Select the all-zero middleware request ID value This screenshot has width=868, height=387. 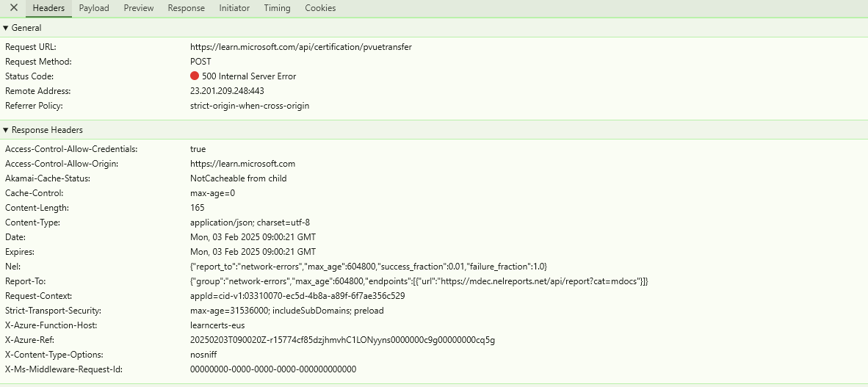click(x=273, y=369)
